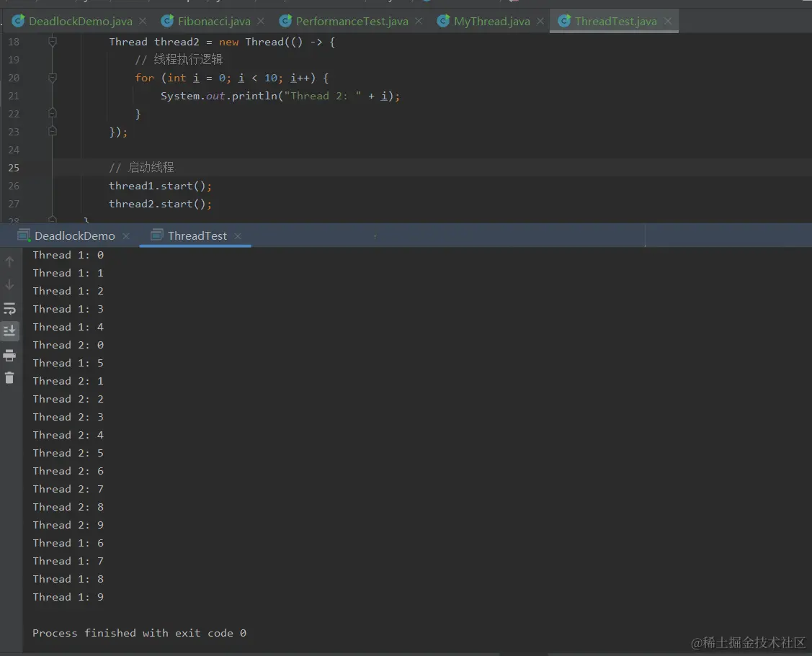Click the ThreadTest run tab console icon
The image size is (812, 656).
point(157,235)
